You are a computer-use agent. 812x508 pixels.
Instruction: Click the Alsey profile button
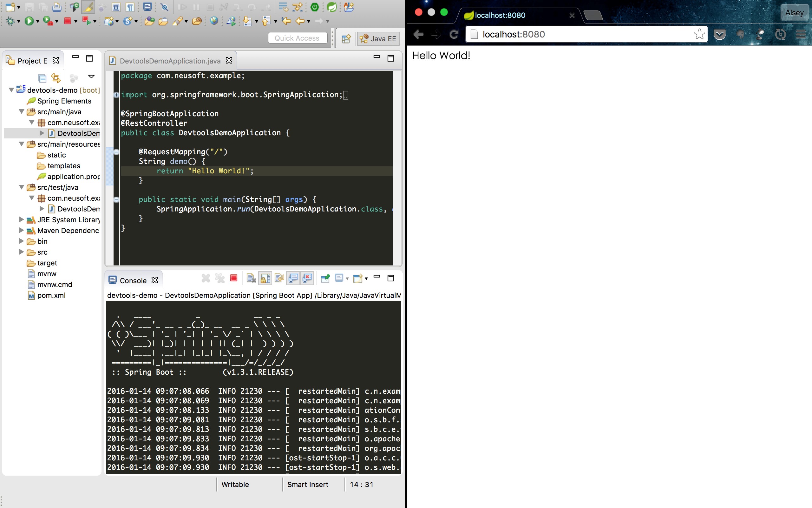click(x=794, y=13)
